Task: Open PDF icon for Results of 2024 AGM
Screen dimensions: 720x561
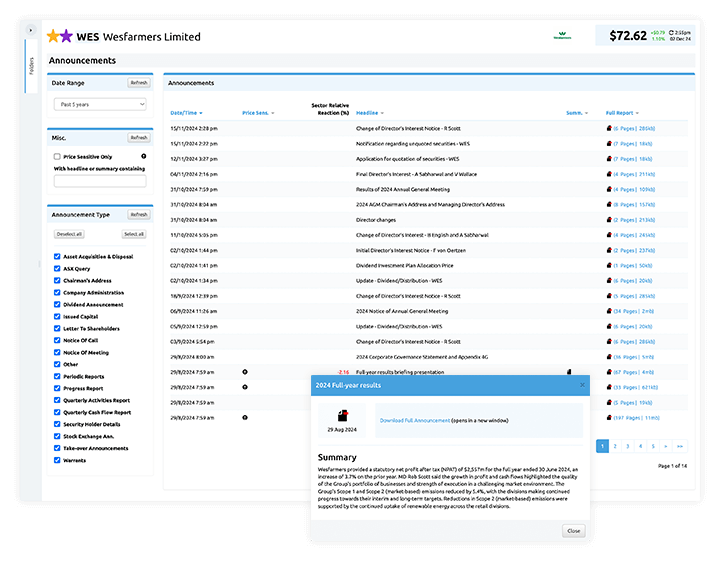Action: coord(609,189)
